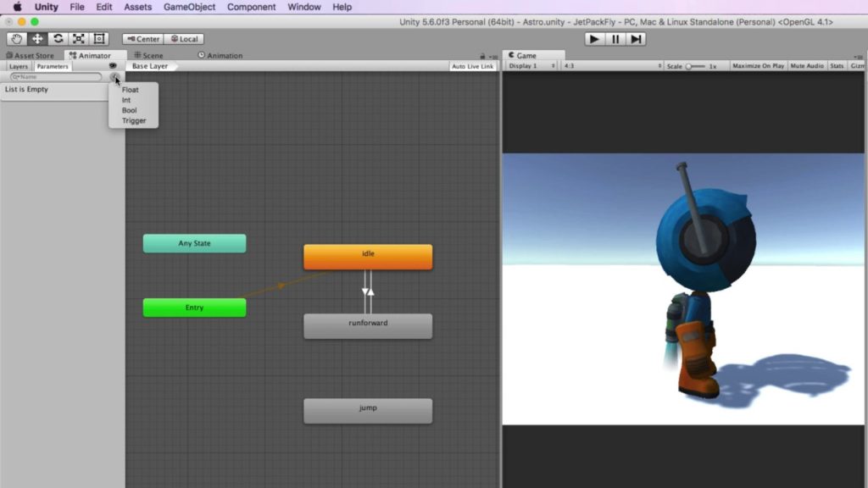Open the Help menu
Viewport: 868px width, 488px height.
coord(342,7)
